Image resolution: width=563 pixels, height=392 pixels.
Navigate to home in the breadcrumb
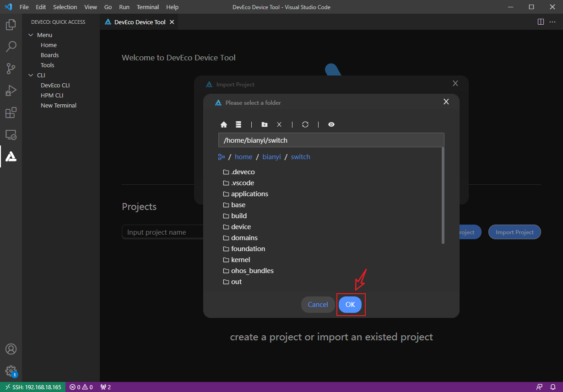(x=244, y=157)
